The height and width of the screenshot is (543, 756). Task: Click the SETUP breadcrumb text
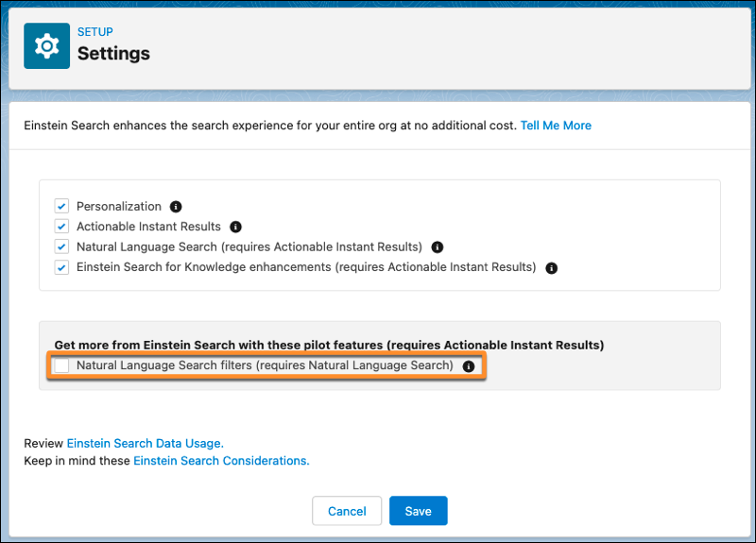tap(95, 32)
